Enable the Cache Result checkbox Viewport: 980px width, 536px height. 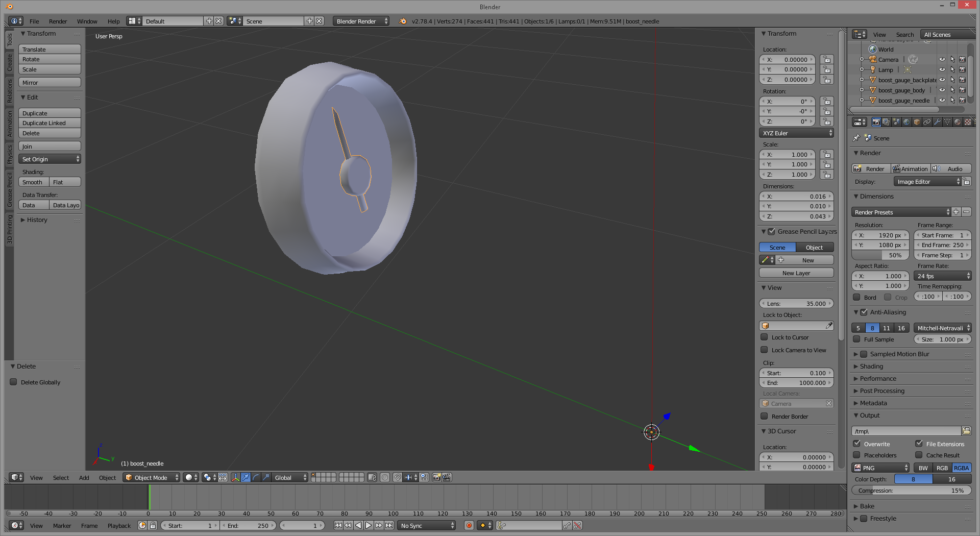(919, 455)
